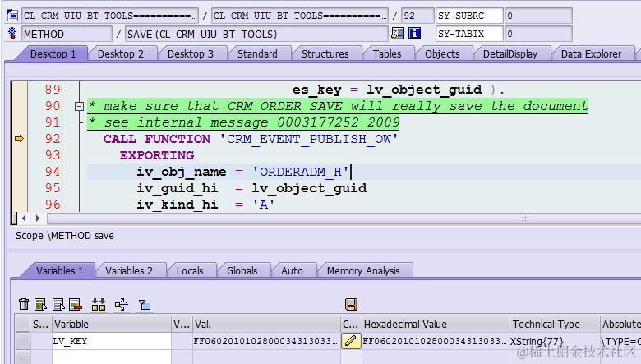This screenshot has height=364, width=641.
Task: Click the SAVE (CL_CRM_UIU_BT_TOOLS) field
Action: (x=256, y=34)
